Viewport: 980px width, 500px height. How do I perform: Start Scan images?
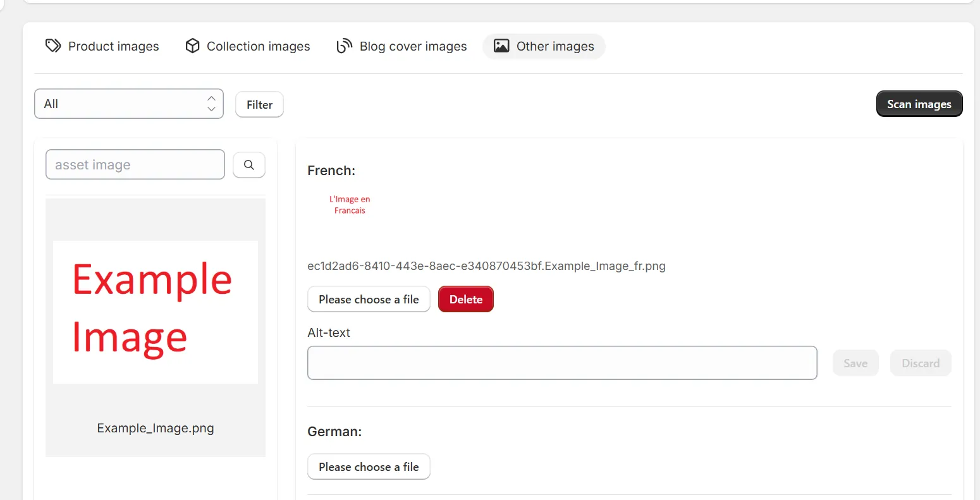tap(919, 104)
